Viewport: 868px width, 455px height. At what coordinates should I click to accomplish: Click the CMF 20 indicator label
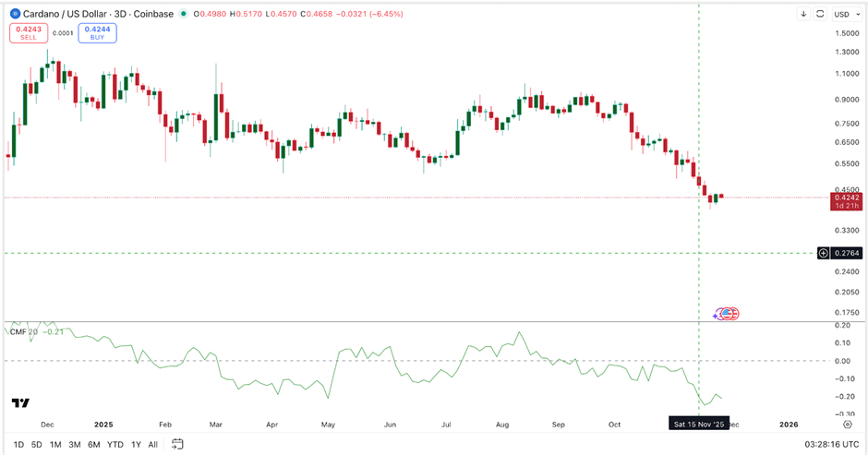(x=23, y=331)
